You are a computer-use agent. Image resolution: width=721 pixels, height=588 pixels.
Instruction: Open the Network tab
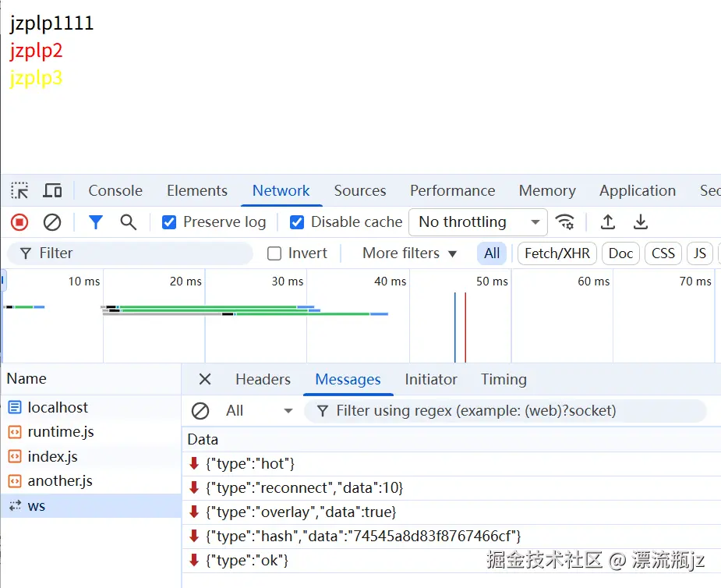pyautogui.click(x=281, y=190)
